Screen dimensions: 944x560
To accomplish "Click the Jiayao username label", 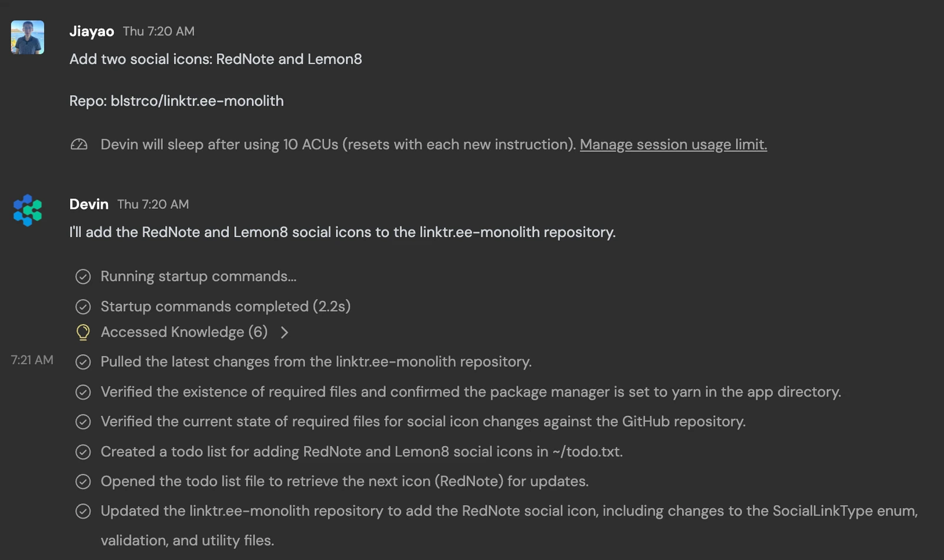I will (91, 31).
